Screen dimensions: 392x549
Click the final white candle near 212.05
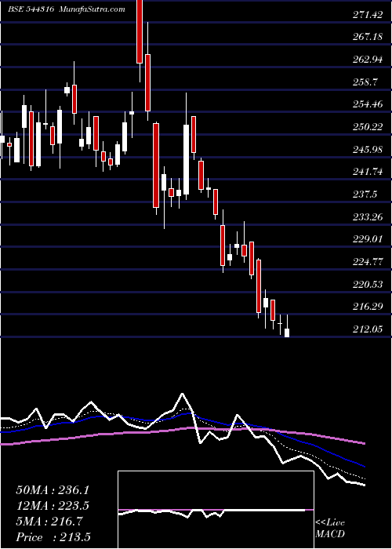point(287,333)
